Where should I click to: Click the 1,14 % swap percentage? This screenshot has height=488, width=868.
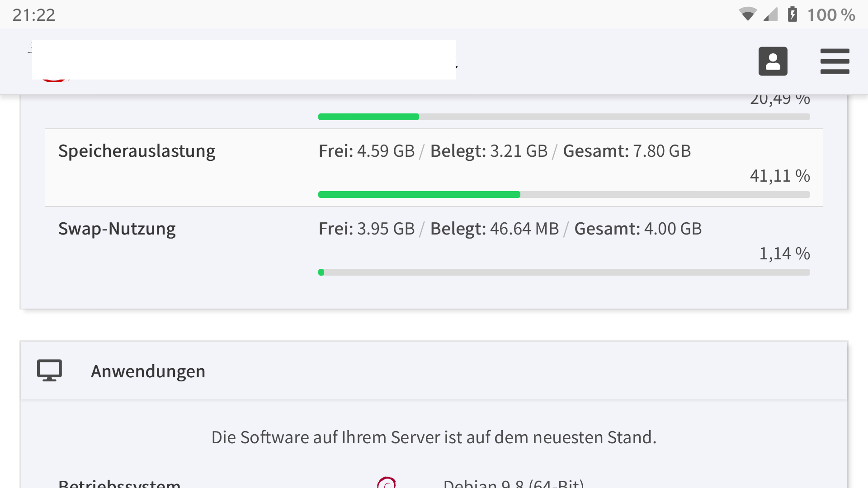click(784, 253)
